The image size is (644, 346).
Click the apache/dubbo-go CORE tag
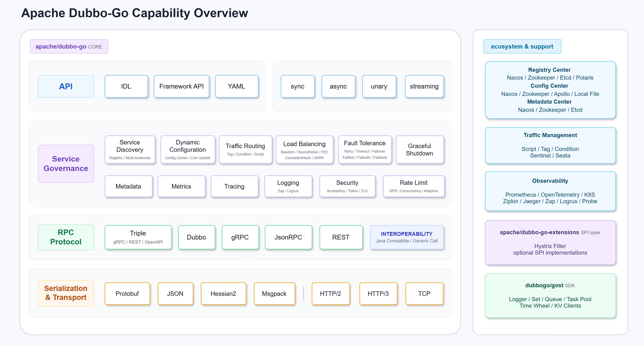point(69,47)
